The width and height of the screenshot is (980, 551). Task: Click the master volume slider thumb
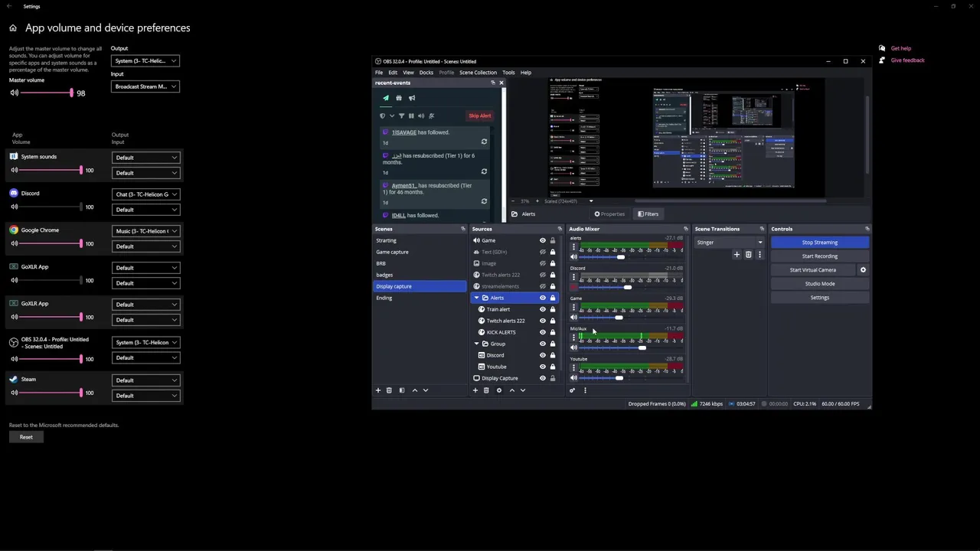[x=72, y=93]
